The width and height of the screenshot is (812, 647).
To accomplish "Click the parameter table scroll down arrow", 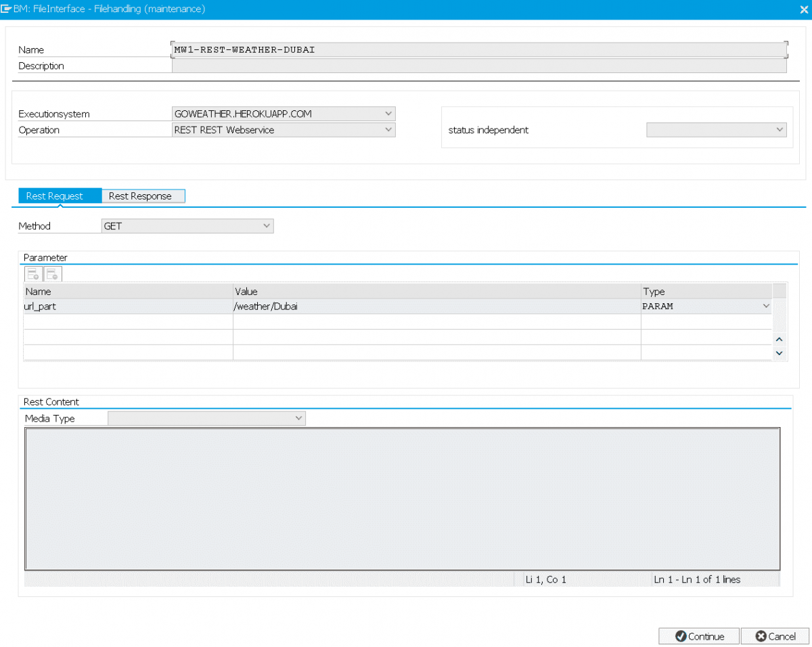I will pyautogui.click(x=779, y=353).
